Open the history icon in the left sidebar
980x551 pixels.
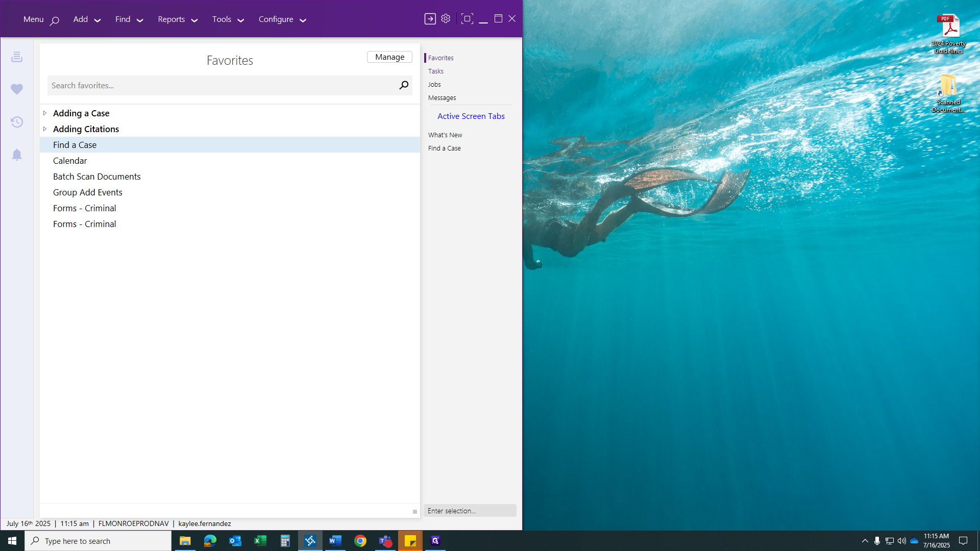pyautogui.click(x=17, y=122)
